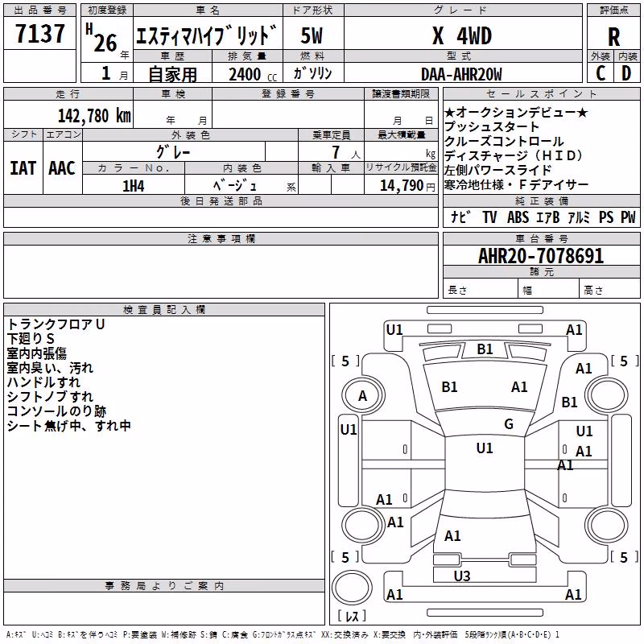Click the アルミ equipment label
The width and height of the screenshot is (644, 644).
(579, 217)
